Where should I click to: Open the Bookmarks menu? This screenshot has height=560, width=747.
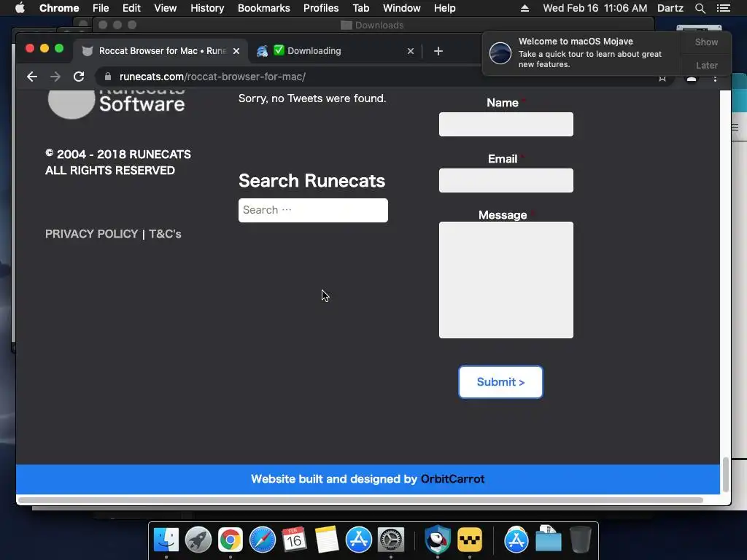[264, 8]
